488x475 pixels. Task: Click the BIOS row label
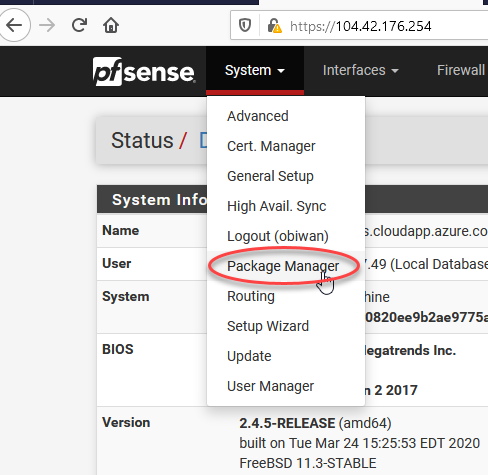tap(118, 349)
